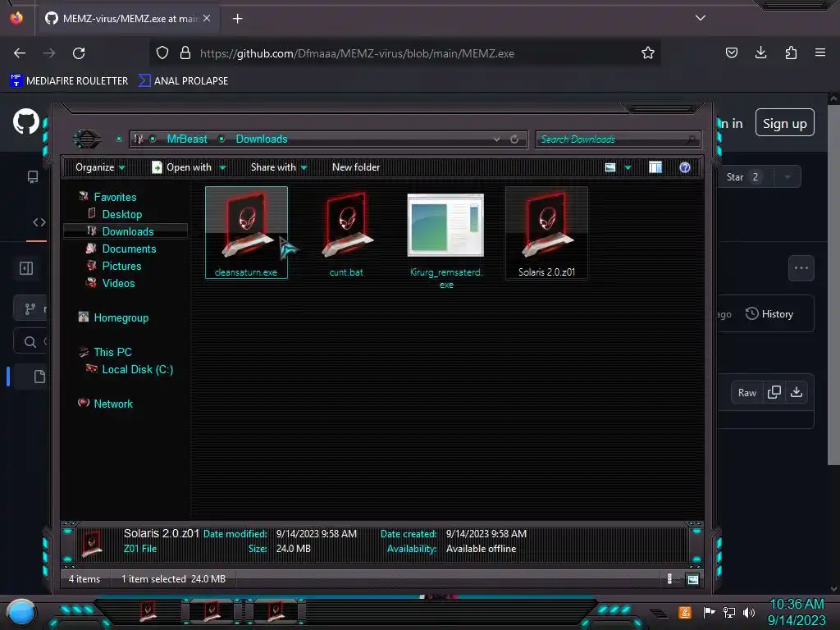Viewport: 840px width, 630px height.
Task: Open the view options dropdown arrow
Action: coord(628,167)
